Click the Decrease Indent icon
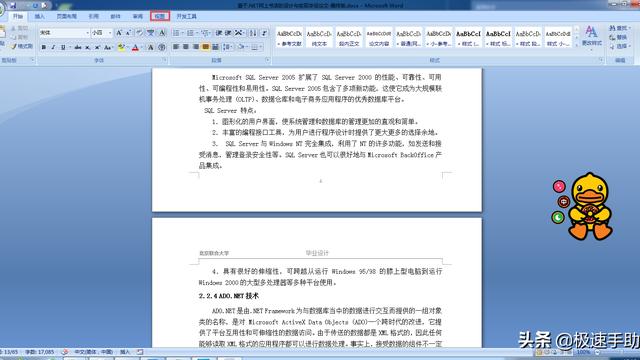This screenshot has height=360, width=640. tap(219, 33)
